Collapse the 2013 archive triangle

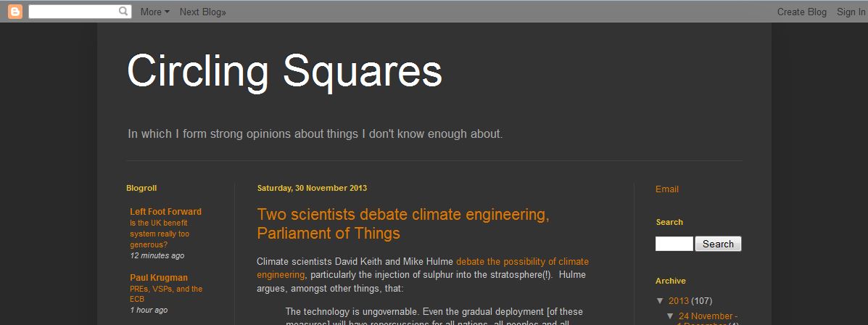click(x=660, y=301)
